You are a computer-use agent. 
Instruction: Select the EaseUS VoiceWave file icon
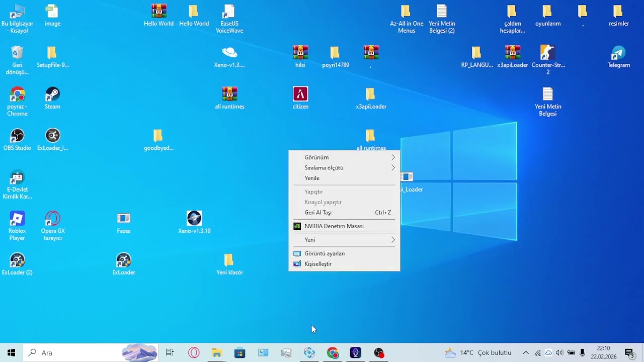(x=229, y=19)
